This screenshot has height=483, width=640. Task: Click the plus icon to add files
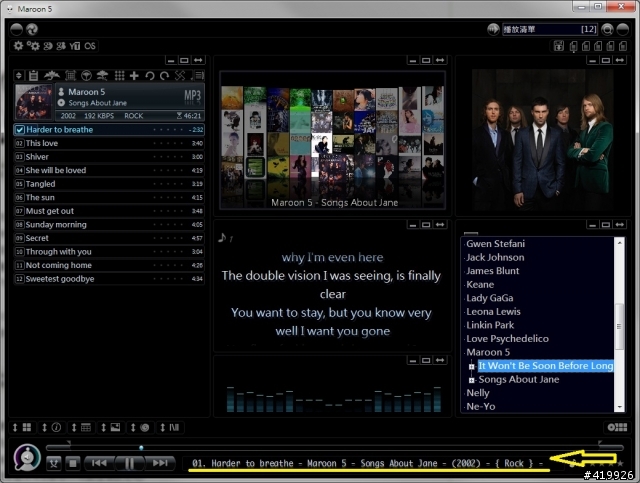coord(134,76)
